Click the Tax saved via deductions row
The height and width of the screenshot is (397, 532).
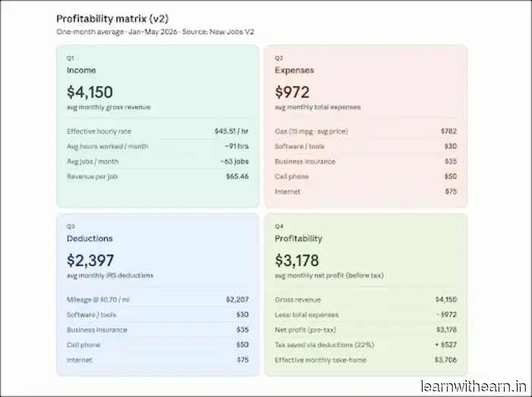click(366, 345)
